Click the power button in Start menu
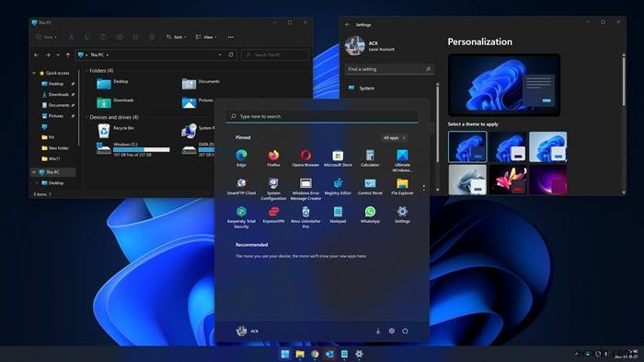The height and width of the screenshot is (362, 644). (x=405, y=331)
